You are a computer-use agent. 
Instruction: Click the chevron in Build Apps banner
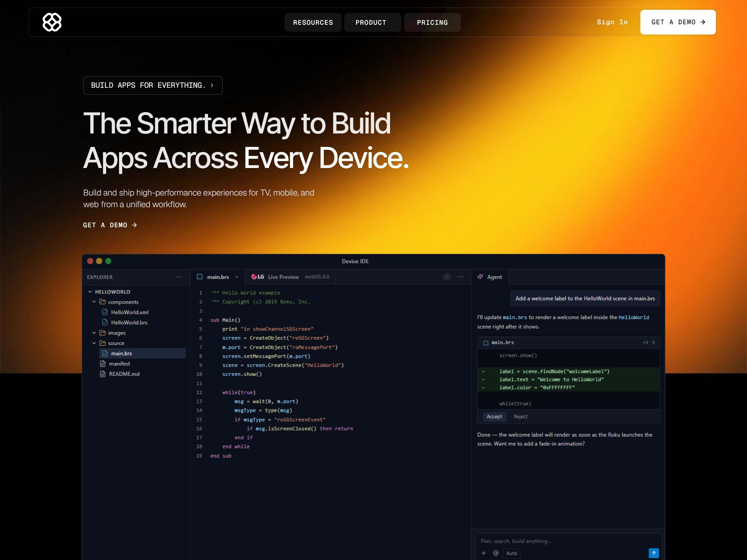click(212, 85)
